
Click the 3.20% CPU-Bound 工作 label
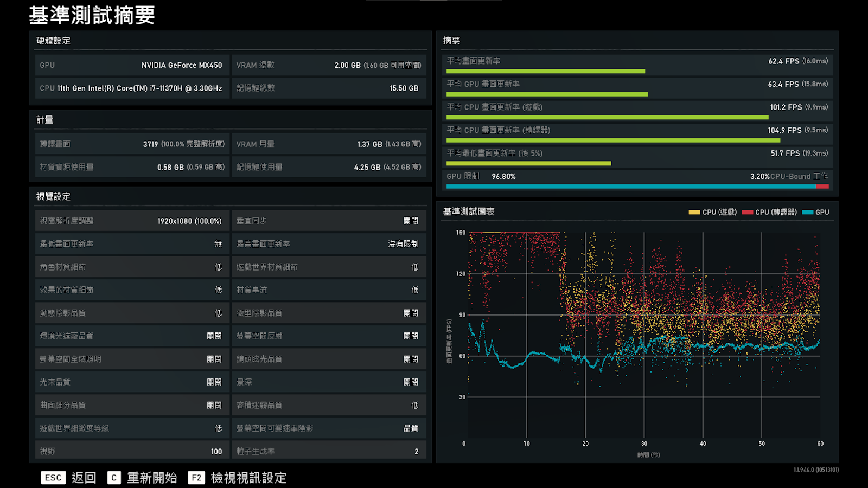tap(789, 177)
